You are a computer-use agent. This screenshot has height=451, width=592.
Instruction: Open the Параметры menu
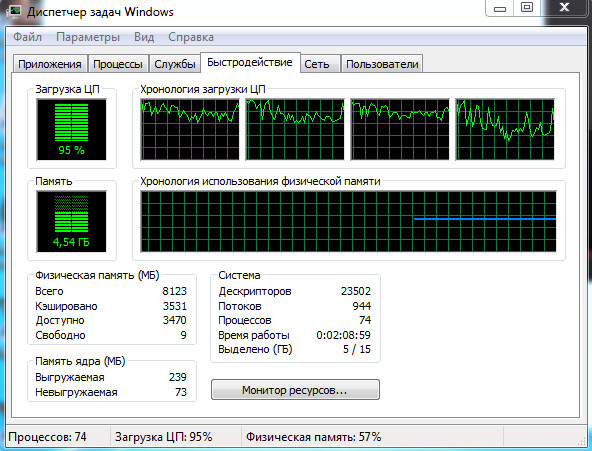coord(88,37)
